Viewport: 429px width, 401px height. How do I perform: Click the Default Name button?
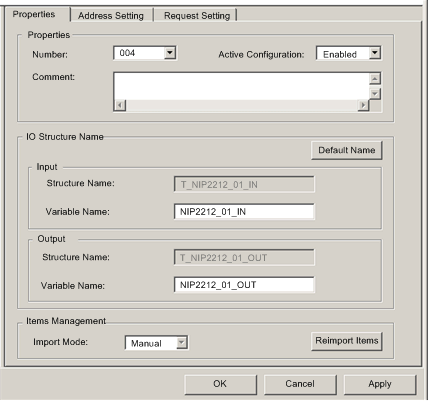point(347,150)
